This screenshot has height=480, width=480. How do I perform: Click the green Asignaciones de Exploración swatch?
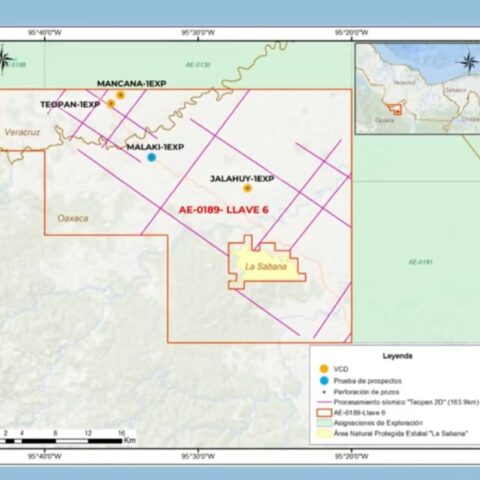pyautogui.click(x=324, y=423)
